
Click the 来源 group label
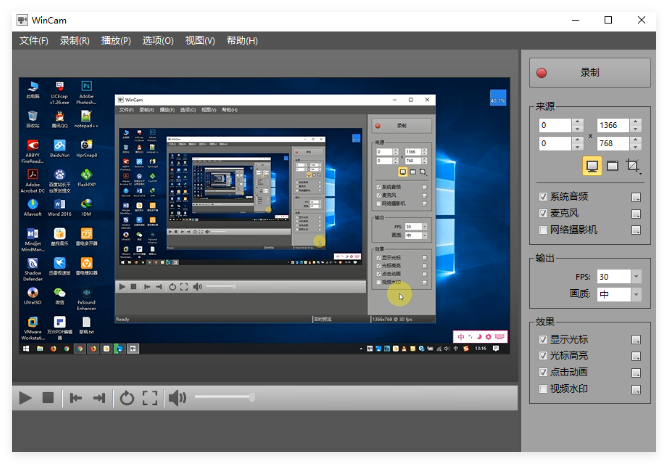(545, 106)
